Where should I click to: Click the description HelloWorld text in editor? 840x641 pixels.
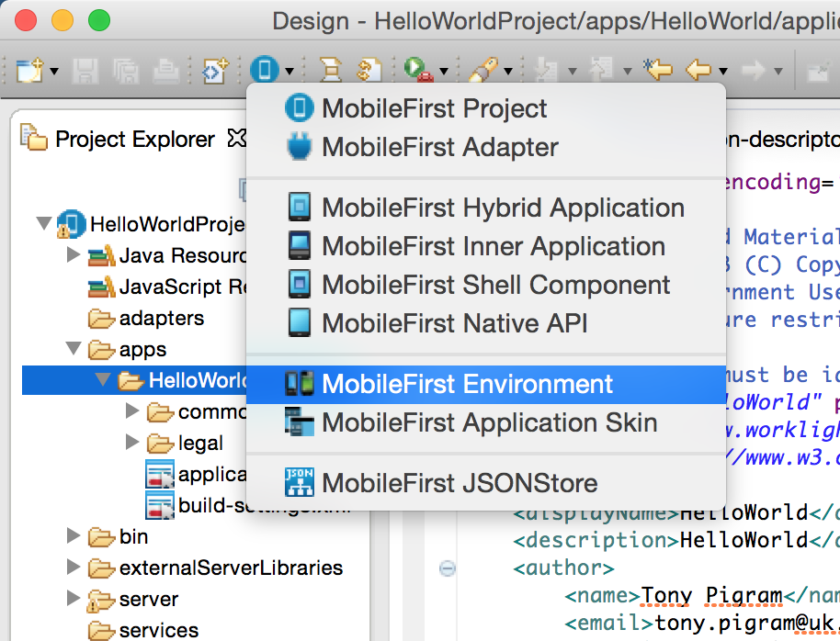[x=744, y=540]
